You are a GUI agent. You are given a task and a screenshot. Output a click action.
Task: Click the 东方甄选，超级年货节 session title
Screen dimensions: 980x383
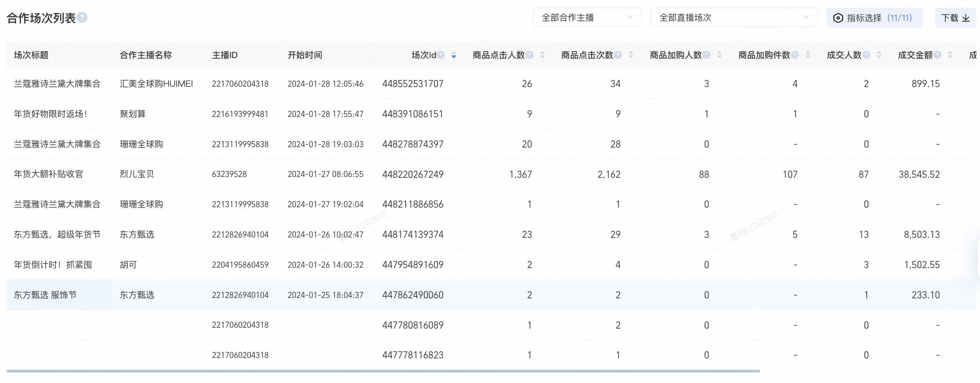point(57,235)
